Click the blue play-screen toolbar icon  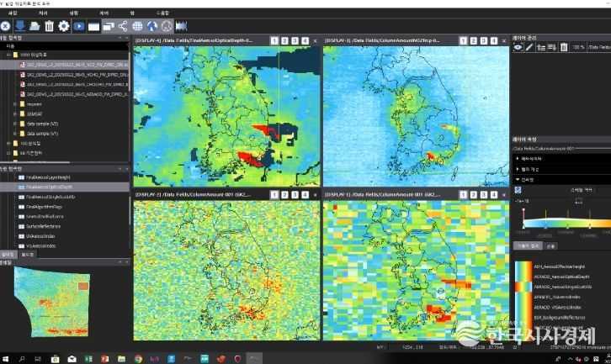(x=79, y=25)
